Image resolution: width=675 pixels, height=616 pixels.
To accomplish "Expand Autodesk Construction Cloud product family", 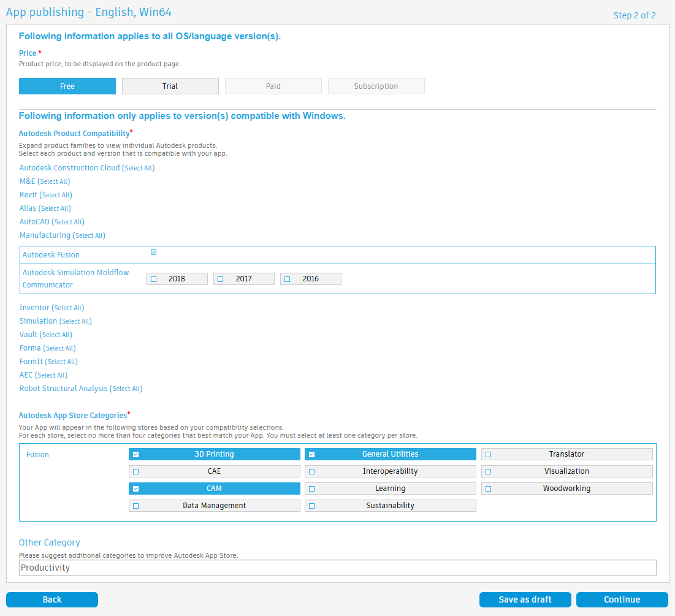I will click(x=69, y=167).
